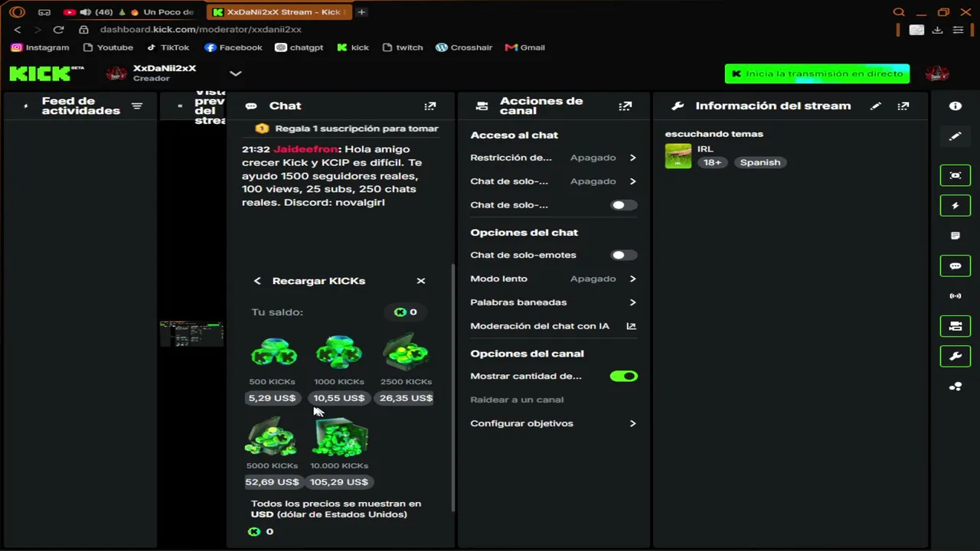The width and height of the screenshot is (980, 551).
Task: Open the profile avatar menu at top right
Action: pyautogui.click(x=937, y=73)
